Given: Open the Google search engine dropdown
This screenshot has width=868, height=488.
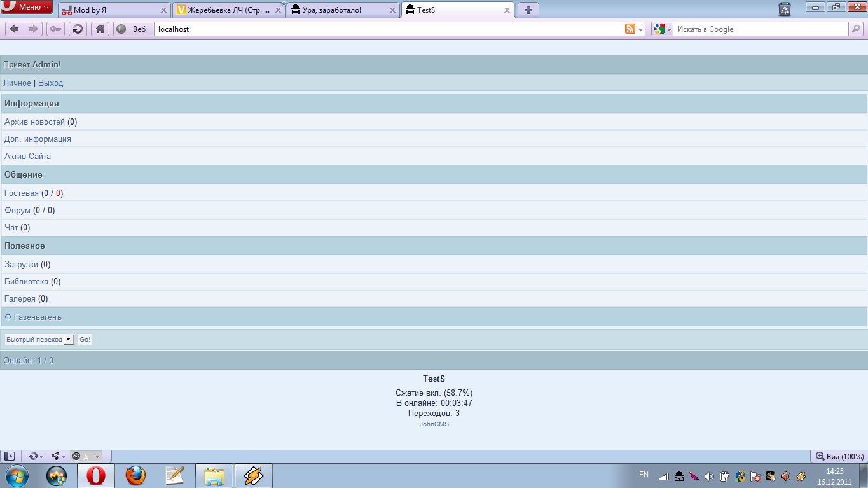Looking at the screenshot, I should pos(662,29).
